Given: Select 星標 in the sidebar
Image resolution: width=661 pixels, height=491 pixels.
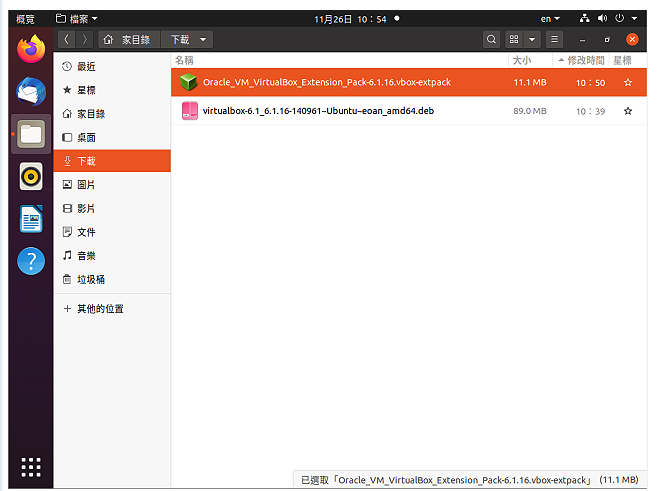Looking at the screenshot, I should coord(112,90).
